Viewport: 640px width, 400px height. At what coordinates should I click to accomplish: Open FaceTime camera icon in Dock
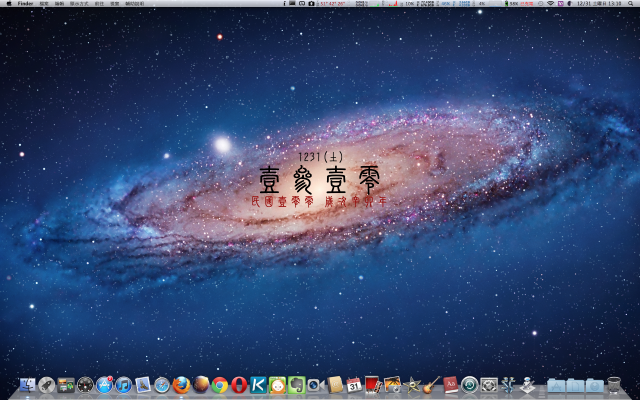(x=316, y=385)
